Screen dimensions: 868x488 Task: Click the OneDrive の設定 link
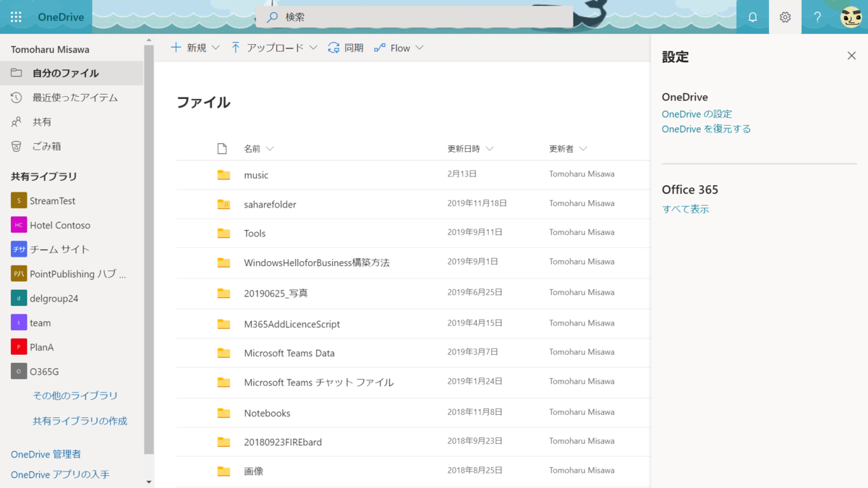coord(697,114)
